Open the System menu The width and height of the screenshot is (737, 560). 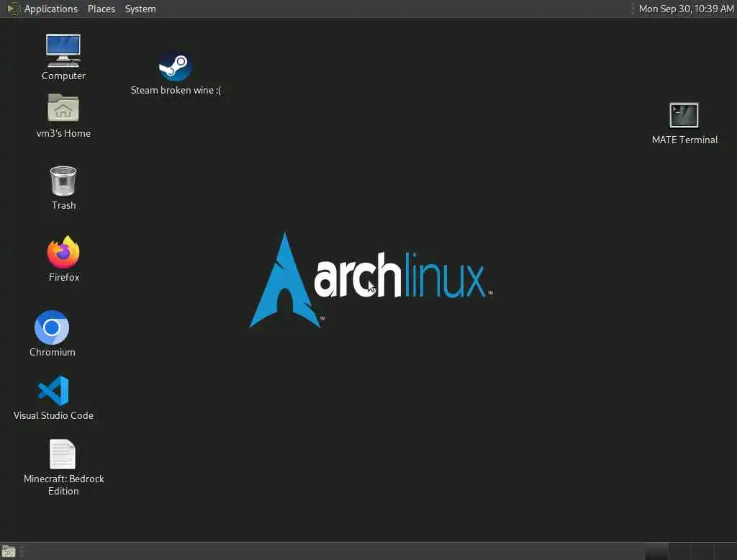[140, 9]
